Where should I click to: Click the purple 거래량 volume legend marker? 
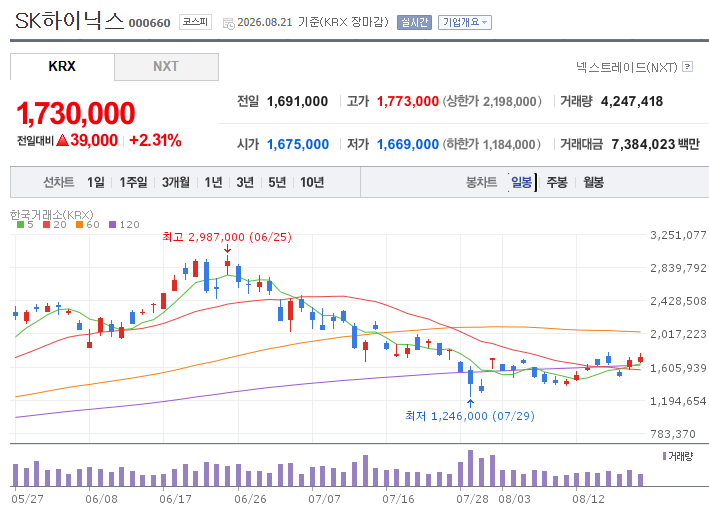664,456
